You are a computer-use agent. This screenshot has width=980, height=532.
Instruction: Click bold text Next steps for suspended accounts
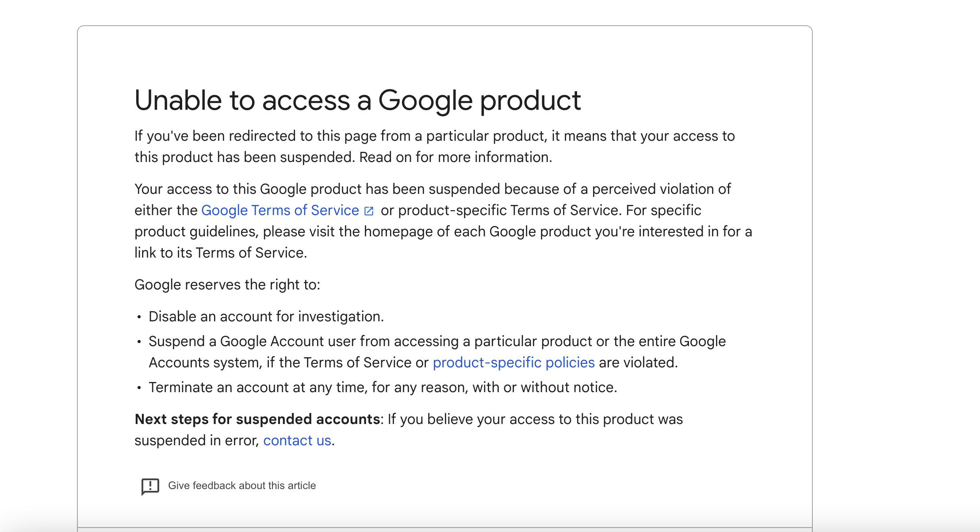click(x=257, y=419)
